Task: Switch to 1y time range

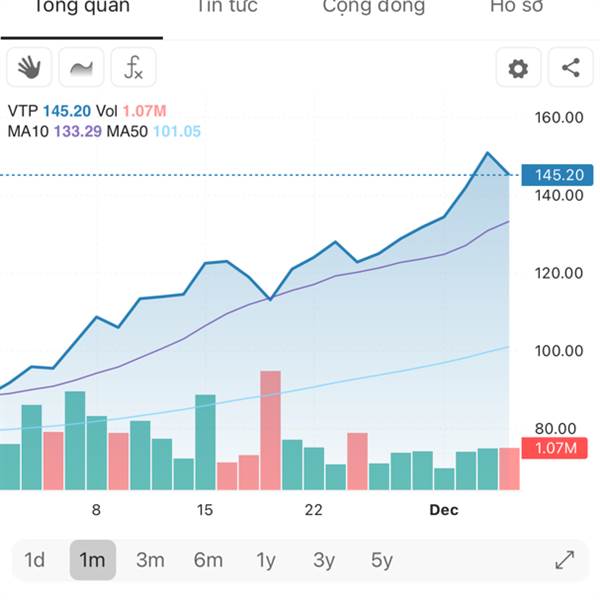Action: pos(266,560)
